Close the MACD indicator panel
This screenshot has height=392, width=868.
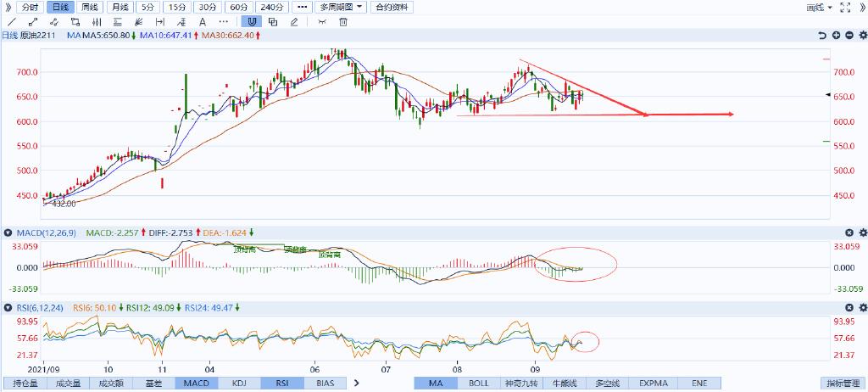(x=849, y=232)
